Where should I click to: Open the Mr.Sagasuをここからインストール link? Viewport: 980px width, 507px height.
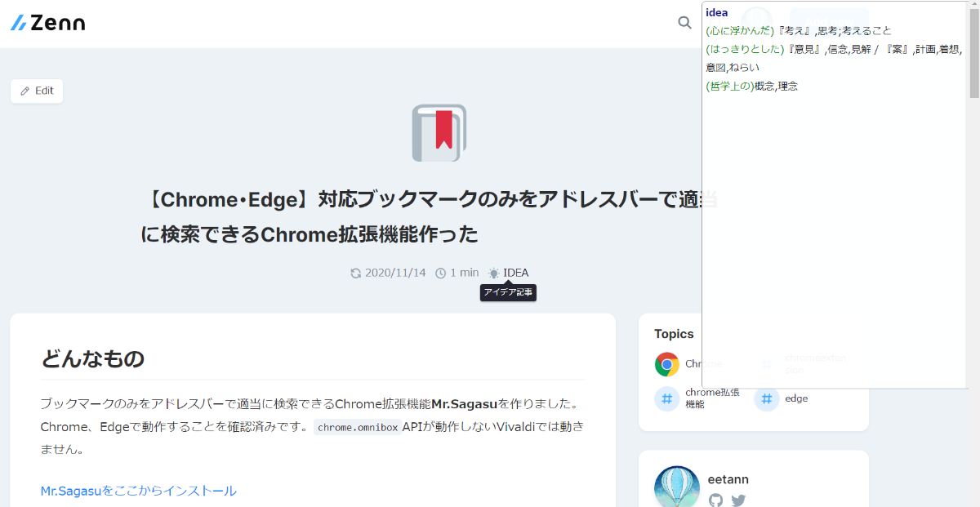point(138,491)
